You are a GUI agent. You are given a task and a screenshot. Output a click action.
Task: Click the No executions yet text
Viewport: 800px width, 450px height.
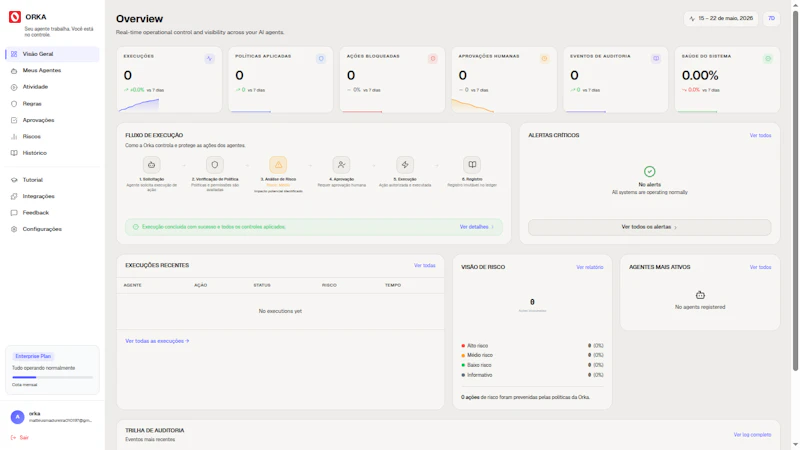(280, 311)
